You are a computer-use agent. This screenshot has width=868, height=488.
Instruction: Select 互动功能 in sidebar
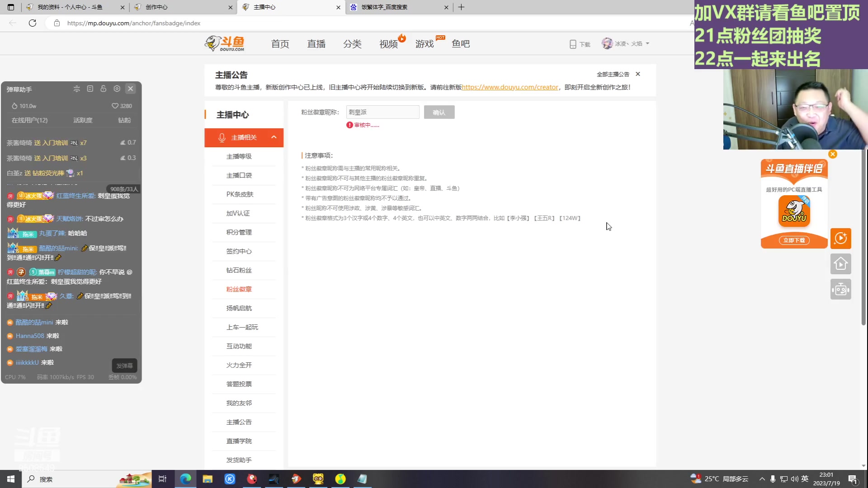[x=239, y=346]
